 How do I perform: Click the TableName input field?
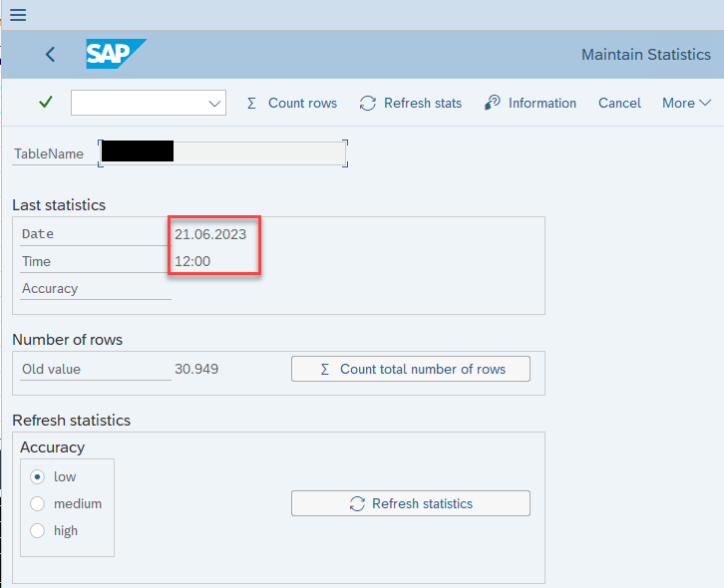223,153
